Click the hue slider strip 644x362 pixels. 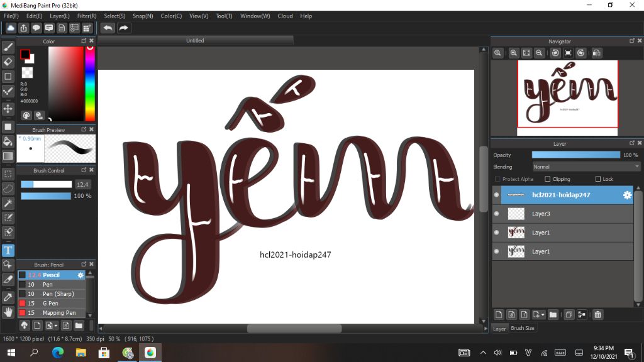90,84
